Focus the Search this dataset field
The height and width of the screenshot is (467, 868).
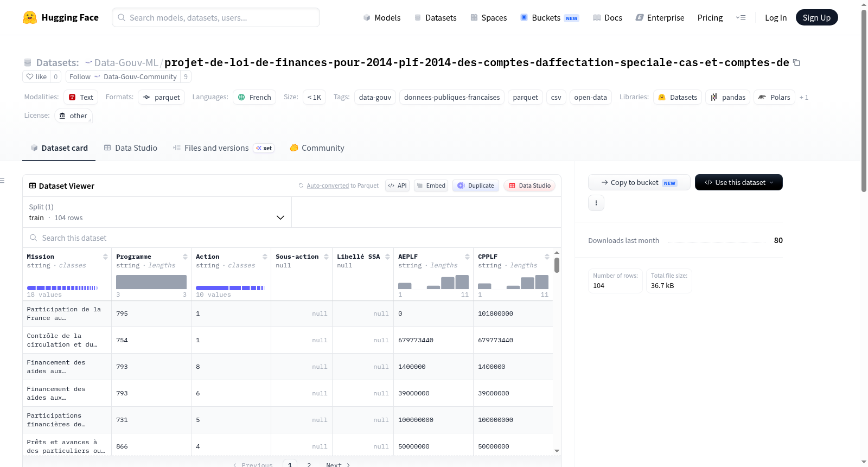pyautogui.click(x=292, y=238)
